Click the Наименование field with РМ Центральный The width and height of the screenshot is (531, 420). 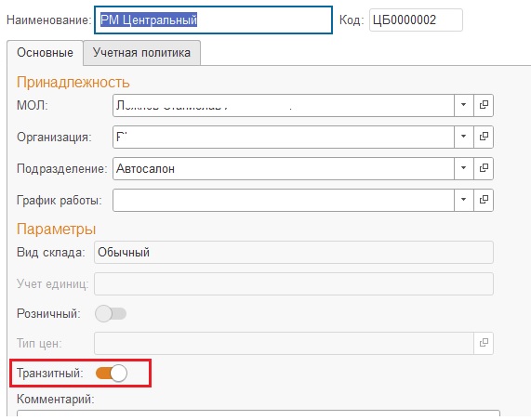click(213, 20)
